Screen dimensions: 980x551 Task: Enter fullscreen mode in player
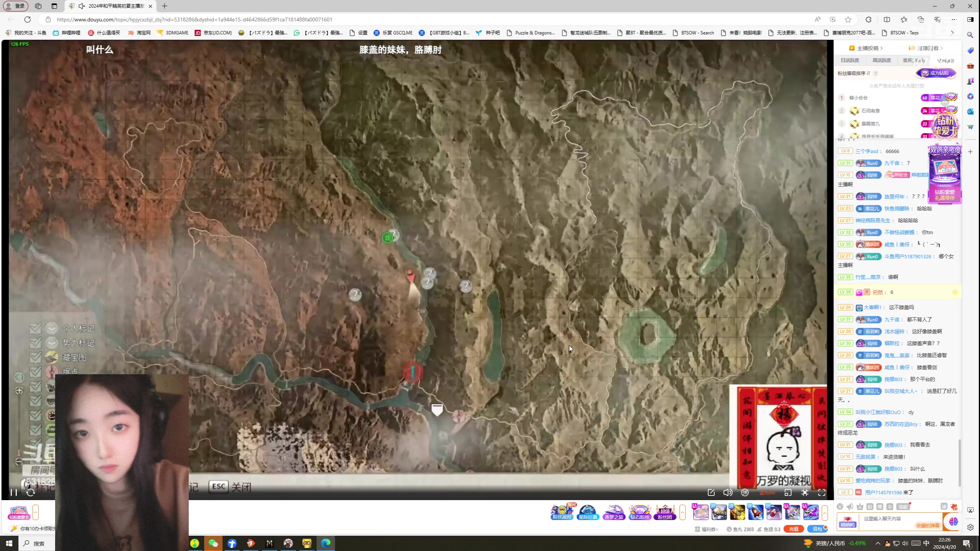(x=822, y=492)
